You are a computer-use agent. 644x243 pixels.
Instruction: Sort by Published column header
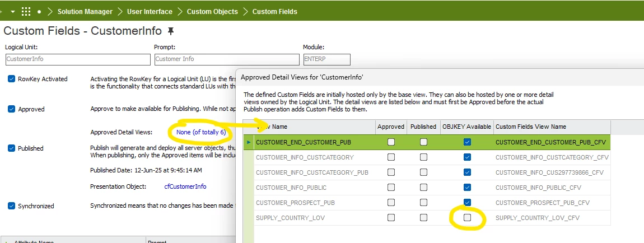tap(423, 127)
